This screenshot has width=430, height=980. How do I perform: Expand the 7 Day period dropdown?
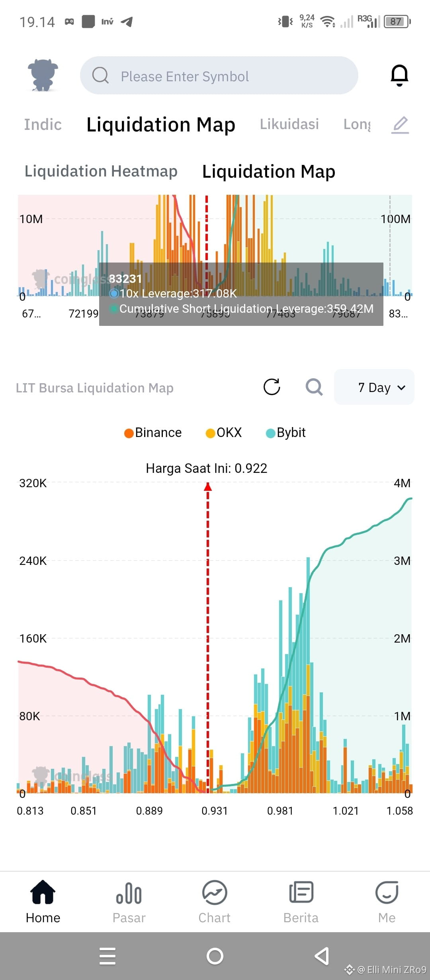click(x=374, y=387)
